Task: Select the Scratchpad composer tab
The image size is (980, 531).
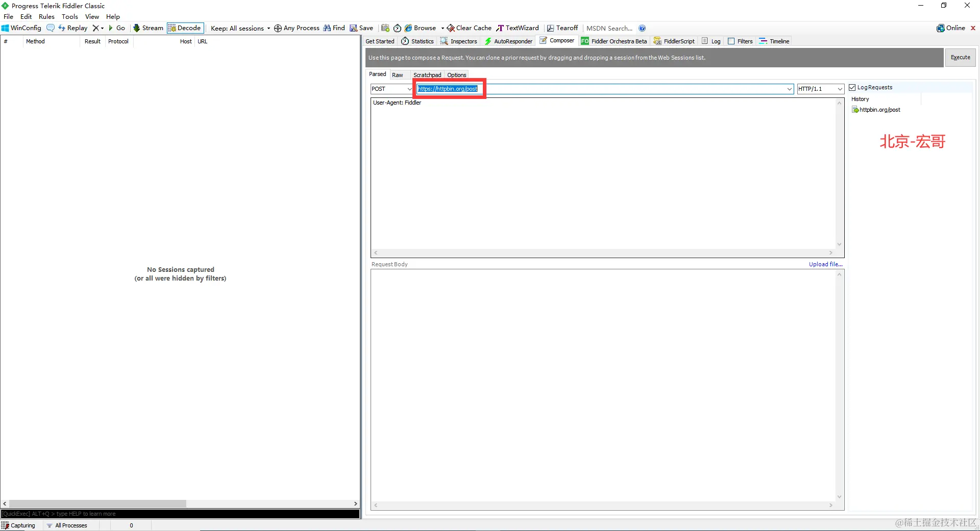Action: point(427,75)
